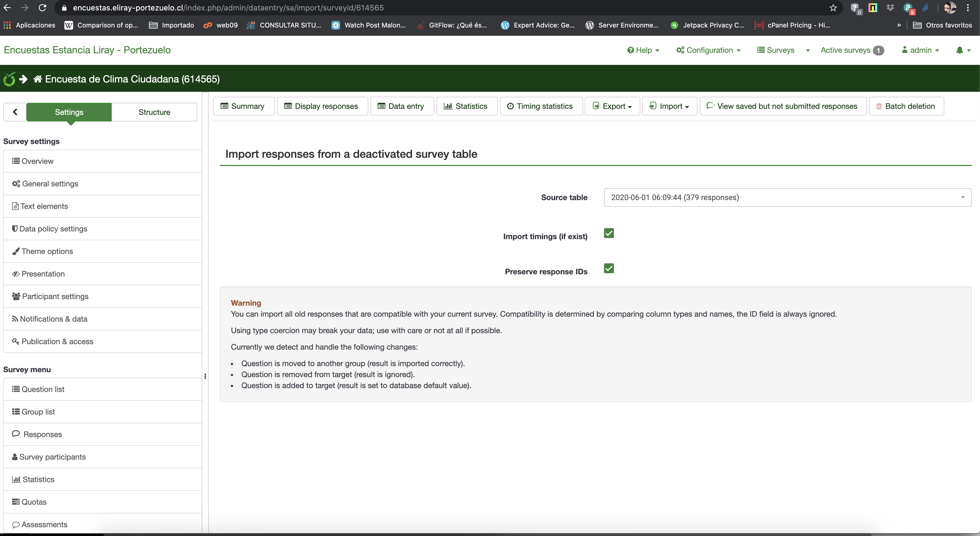The height and width of the screenshot is (536, 980).
Task: Expand the Import dropdown menu
Action: pos(669,106)
